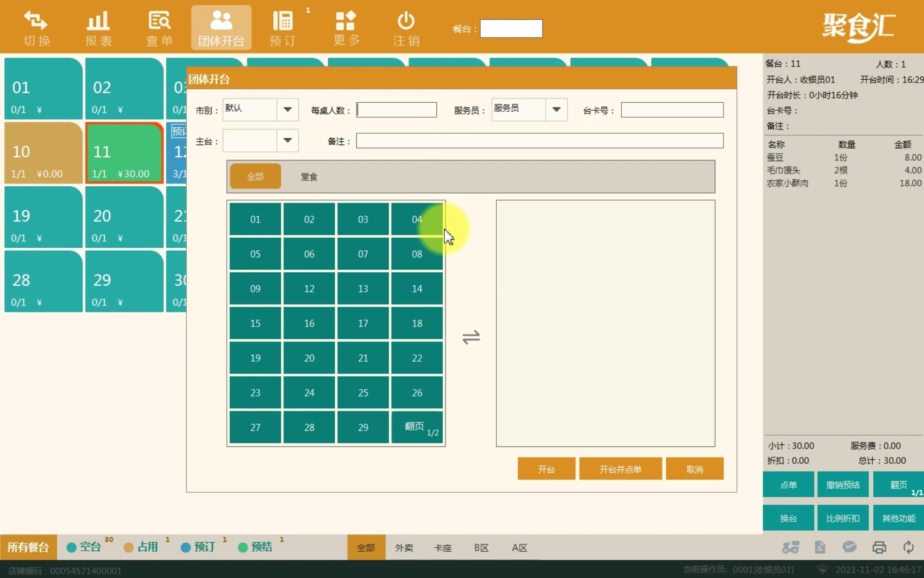Viewport: 924px width, 578px height.
Task: Click the 点单 button
Action: point(788,485)
